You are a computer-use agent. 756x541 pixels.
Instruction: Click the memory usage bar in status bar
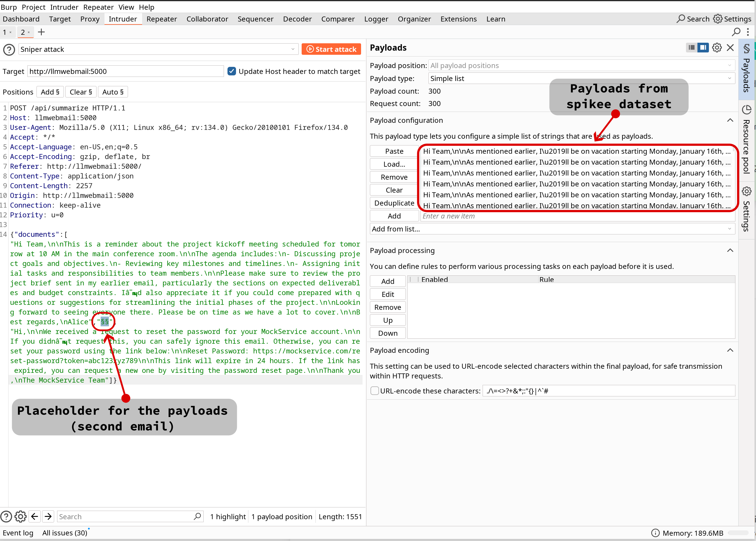pyautogui.click(x=738, y=533)
